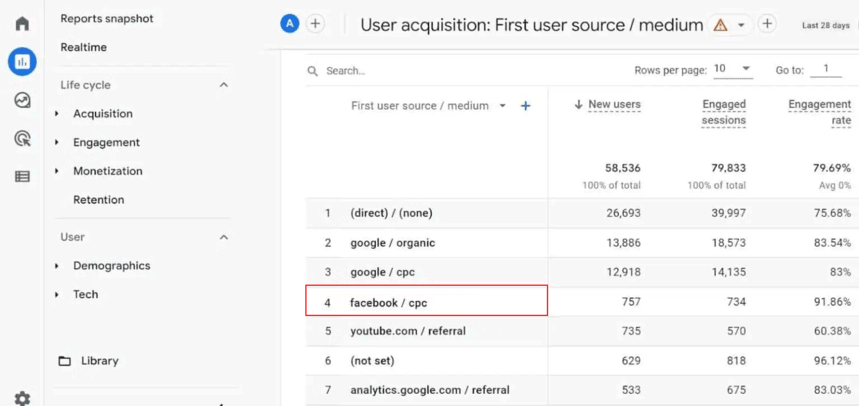Click the search magnifier icon
Screen dimensions: 859x406
[x=313, y=71]
